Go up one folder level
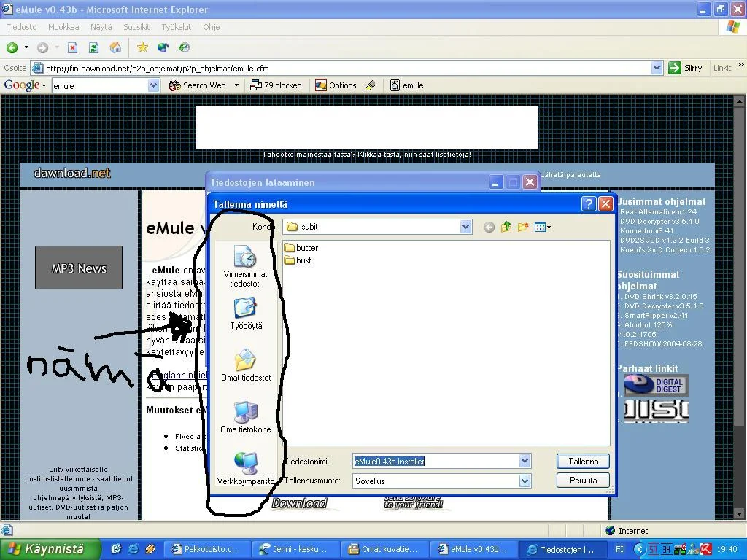 [506, 227]
